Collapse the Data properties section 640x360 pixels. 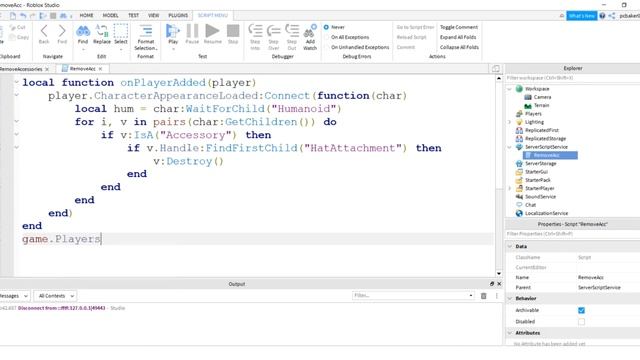(x=510, y=247)
